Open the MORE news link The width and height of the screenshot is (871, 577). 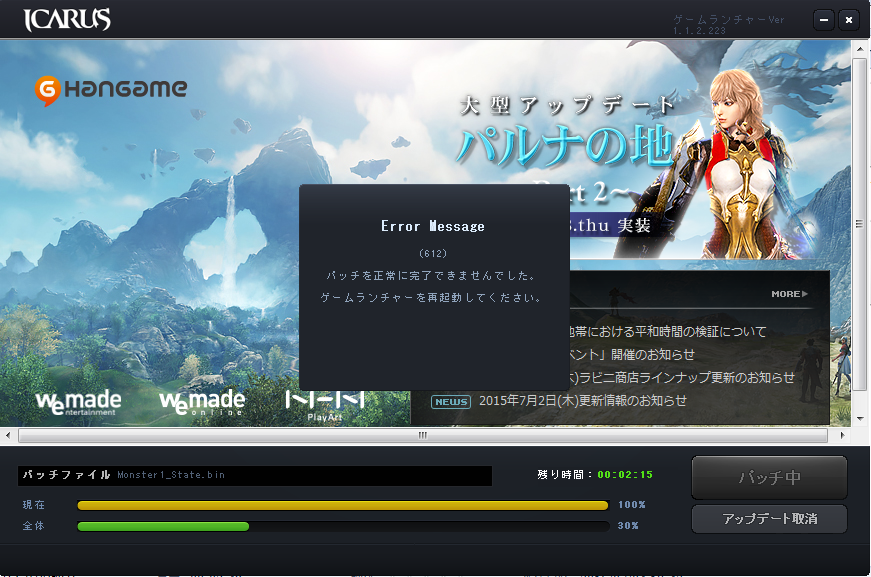(789, 294)
